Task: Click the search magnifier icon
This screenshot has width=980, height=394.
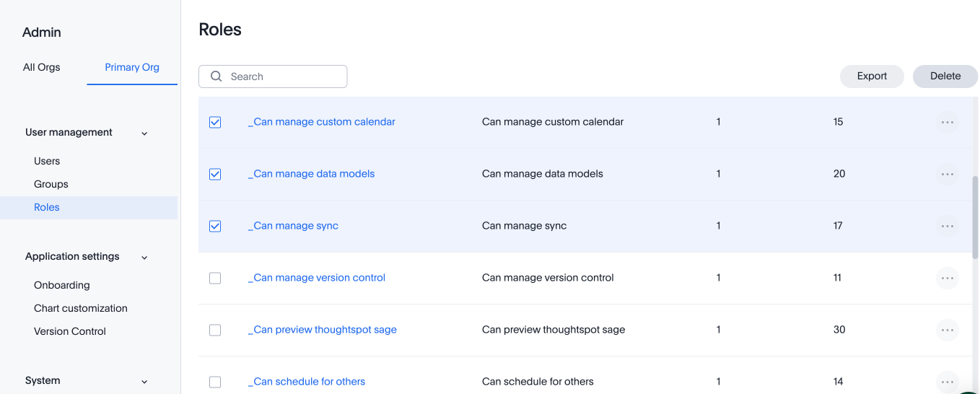Action: (216, 76)
